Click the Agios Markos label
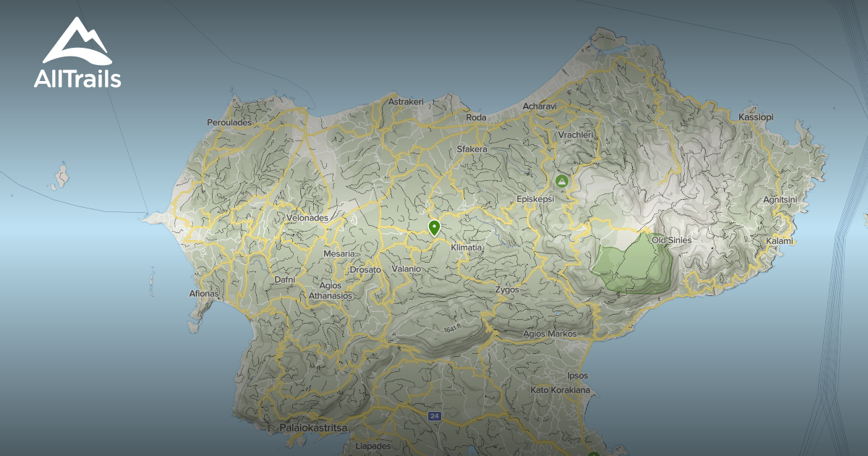 click(x=550, y=334)
